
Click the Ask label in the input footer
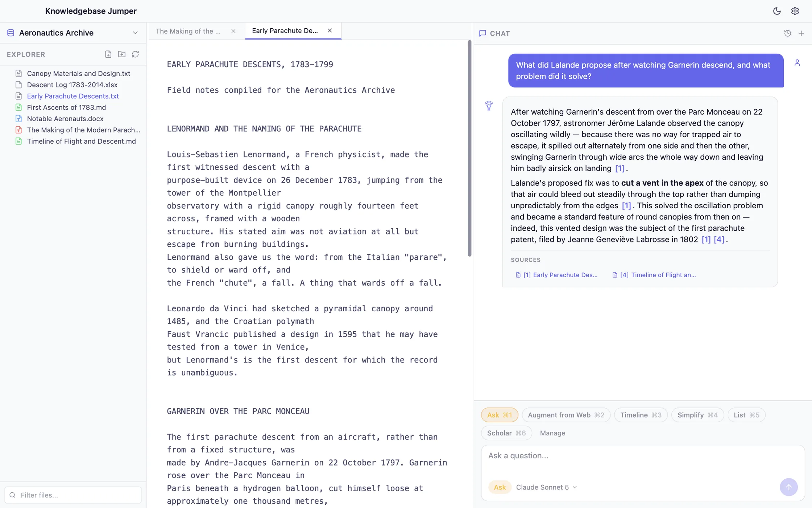point(500,487)
